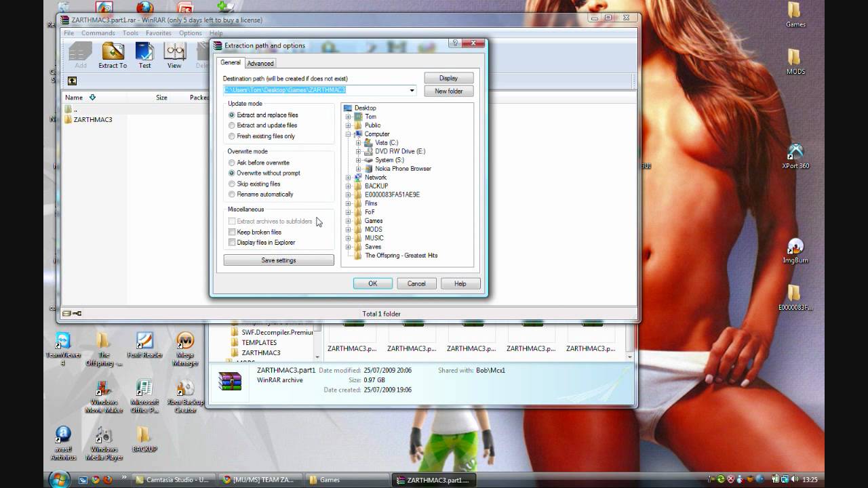Select The Offspring - Greatest Hits tree folder

(396, 256)
